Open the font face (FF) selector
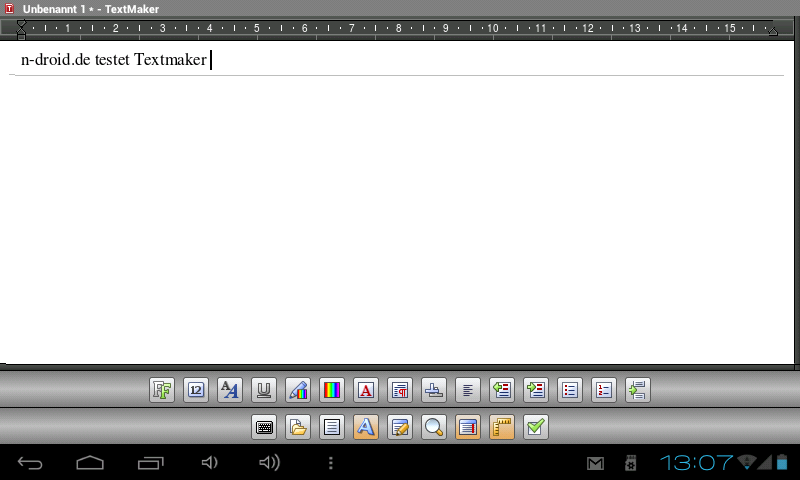 162,390
